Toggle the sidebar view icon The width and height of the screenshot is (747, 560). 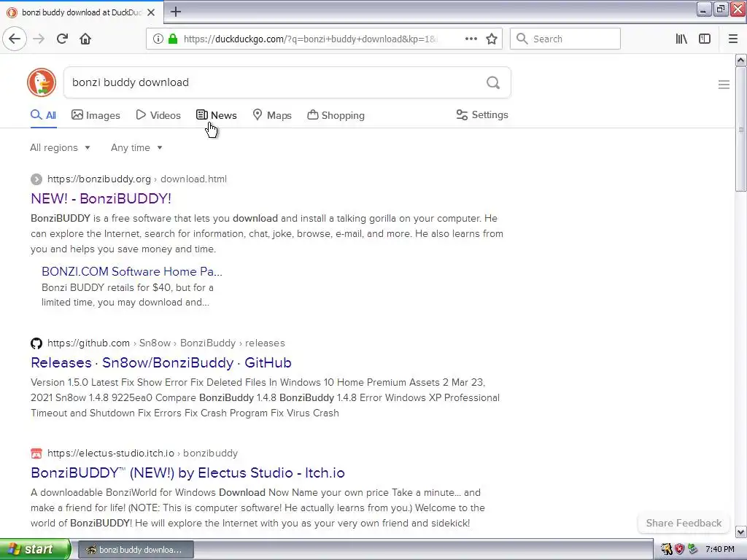(x=705, y=39)
